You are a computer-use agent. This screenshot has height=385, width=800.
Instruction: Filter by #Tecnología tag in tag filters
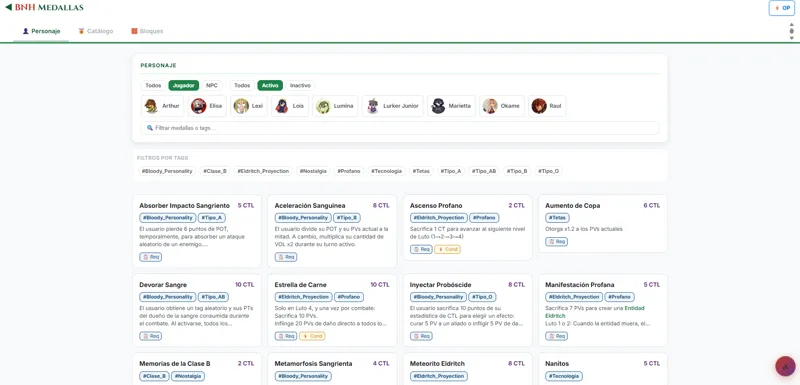tap(386, 171)
